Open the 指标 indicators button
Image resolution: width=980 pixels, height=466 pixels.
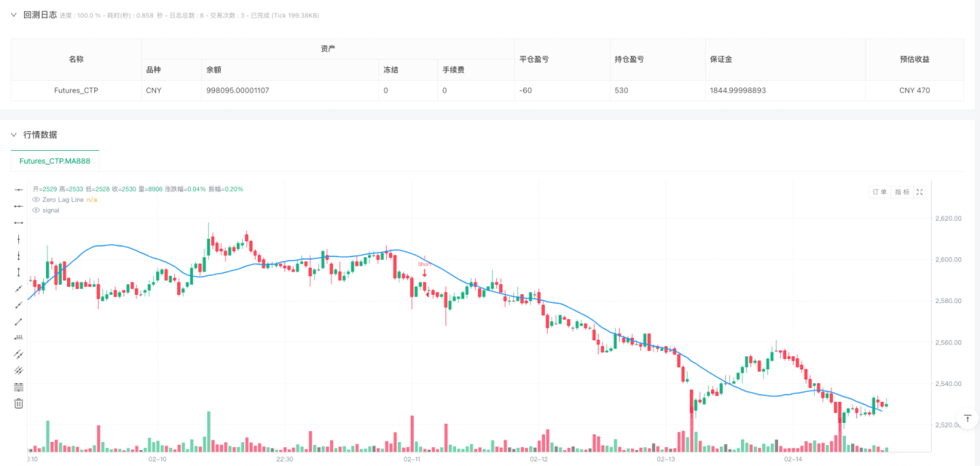902,192
